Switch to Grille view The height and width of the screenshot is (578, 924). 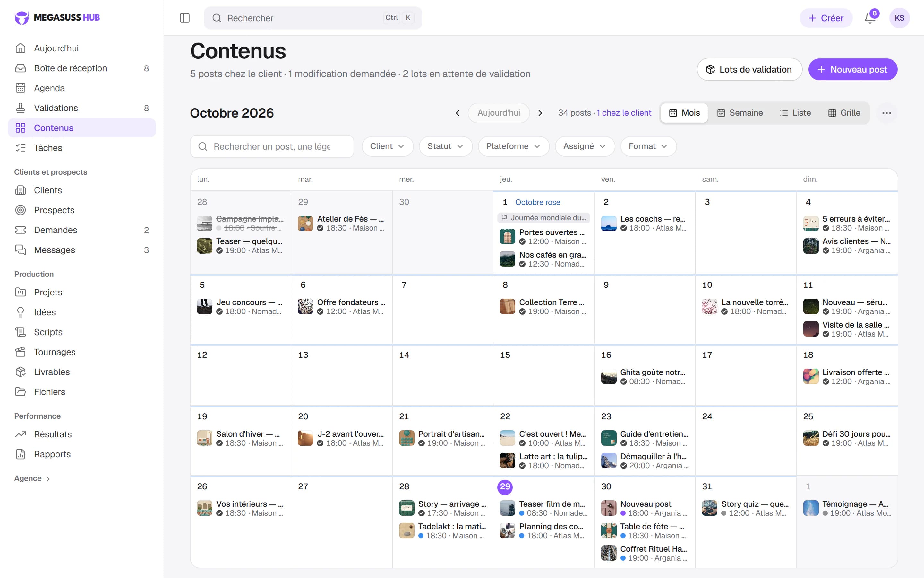[844, 113]
